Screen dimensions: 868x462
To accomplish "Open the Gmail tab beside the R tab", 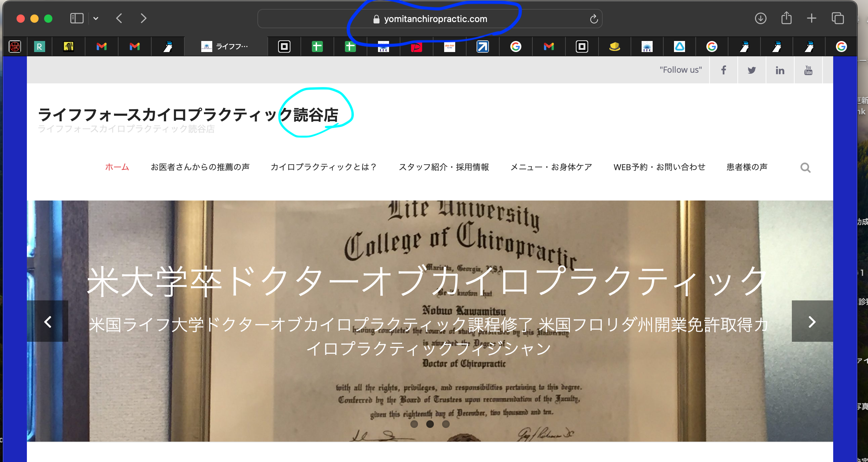I will click(102, 47).
